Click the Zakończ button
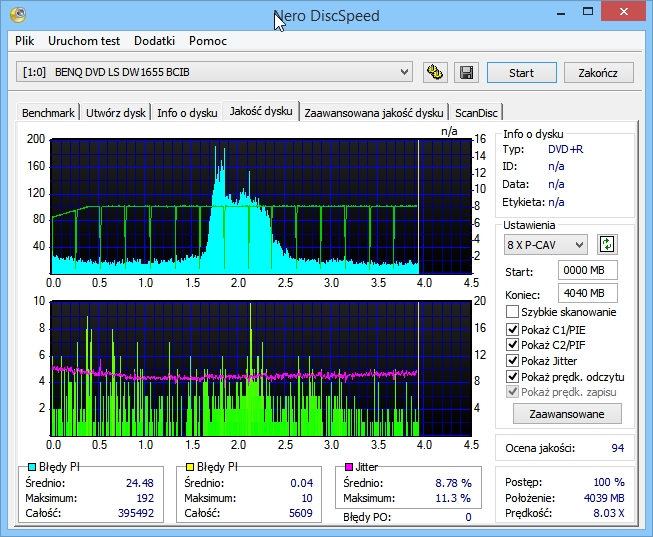This screenshot has width=653, height=537. coord(598,73)
